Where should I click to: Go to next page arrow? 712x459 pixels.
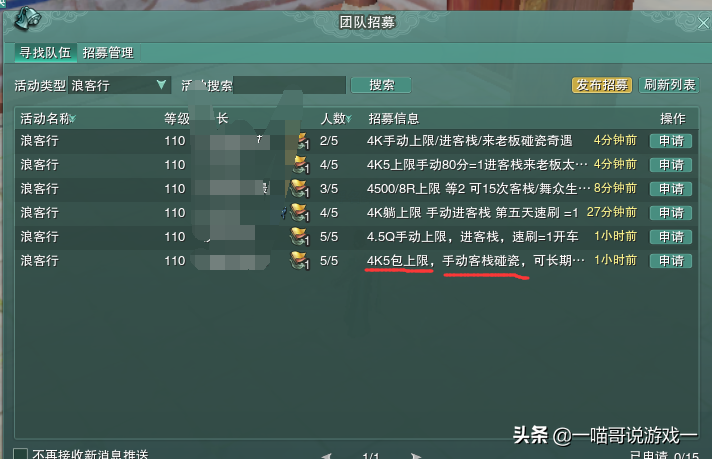[x=416, y=455]
